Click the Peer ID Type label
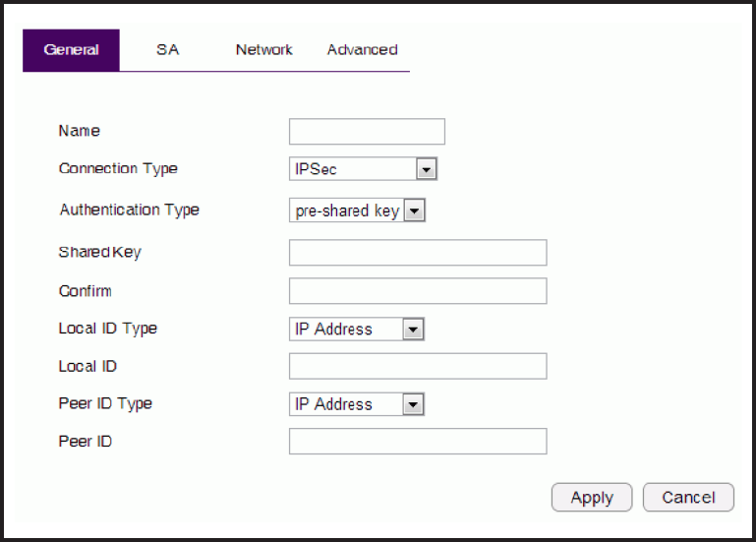The image size is (756, 542). (x=105, y=403)
